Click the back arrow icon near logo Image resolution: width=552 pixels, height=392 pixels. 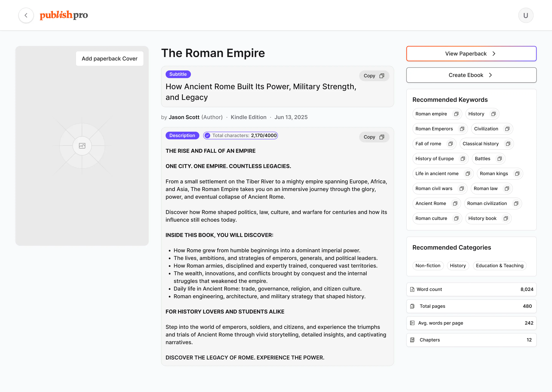point(26,15)
